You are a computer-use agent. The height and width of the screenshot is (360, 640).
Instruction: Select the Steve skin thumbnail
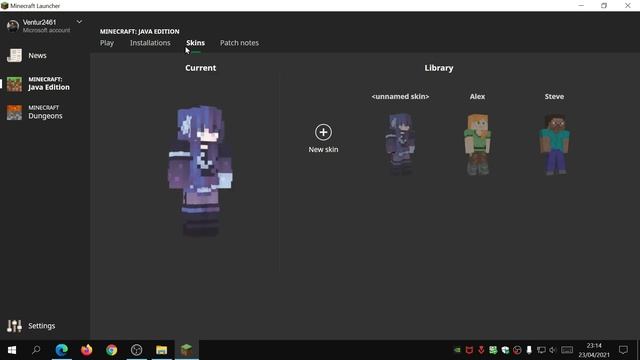point(554,144)
